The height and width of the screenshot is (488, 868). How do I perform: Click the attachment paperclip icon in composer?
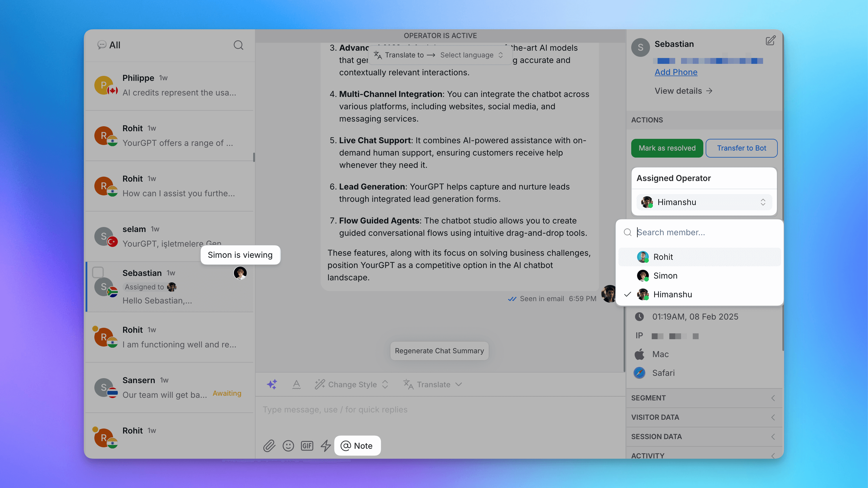tap(270, 446)
